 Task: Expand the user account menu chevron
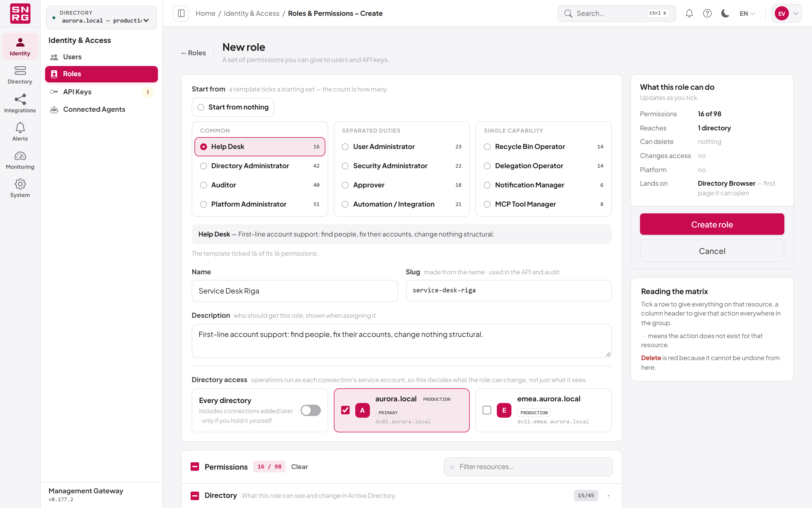pos(796,14)
